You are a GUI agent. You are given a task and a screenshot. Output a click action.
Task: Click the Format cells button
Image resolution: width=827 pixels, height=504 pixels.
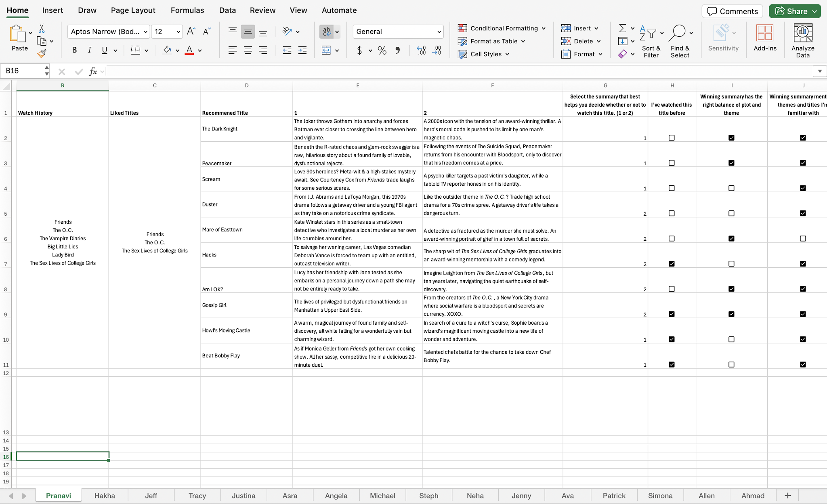(x=581, y=54)
